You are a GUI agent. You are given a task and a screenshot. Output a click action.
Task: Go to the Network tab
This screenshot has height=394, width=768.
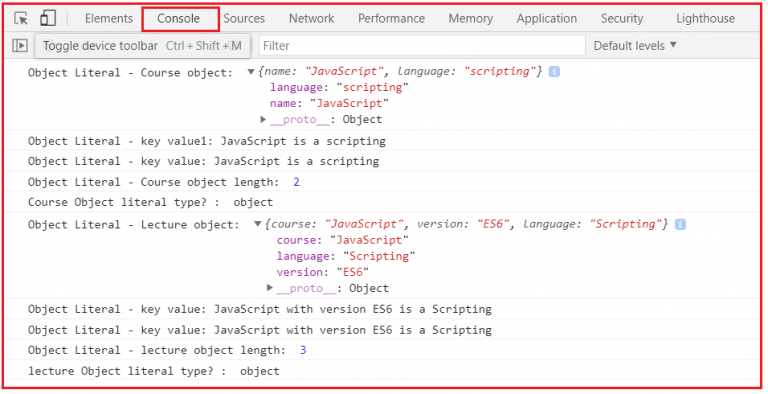(x=312, y=19)
